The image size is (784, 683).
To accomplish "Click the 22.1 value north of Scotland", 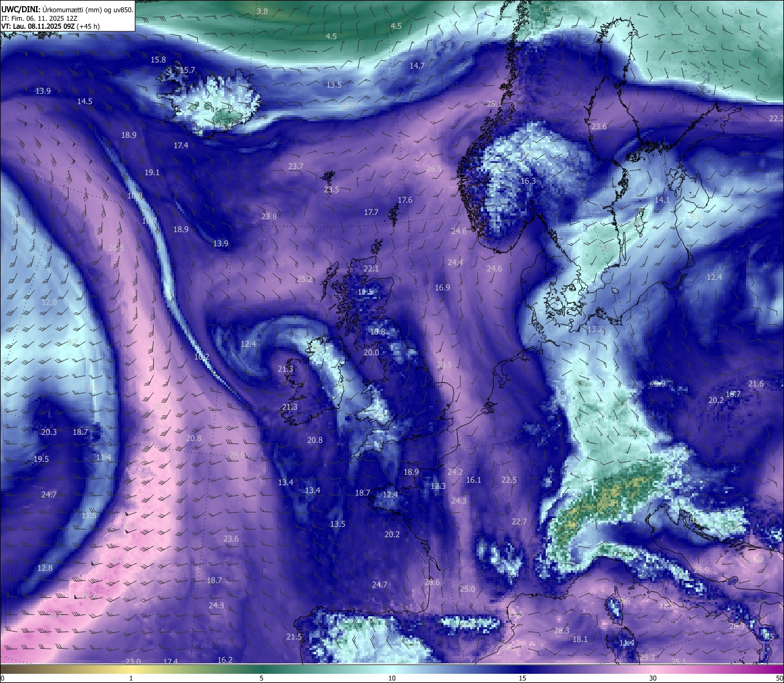I will coord(371,269).
